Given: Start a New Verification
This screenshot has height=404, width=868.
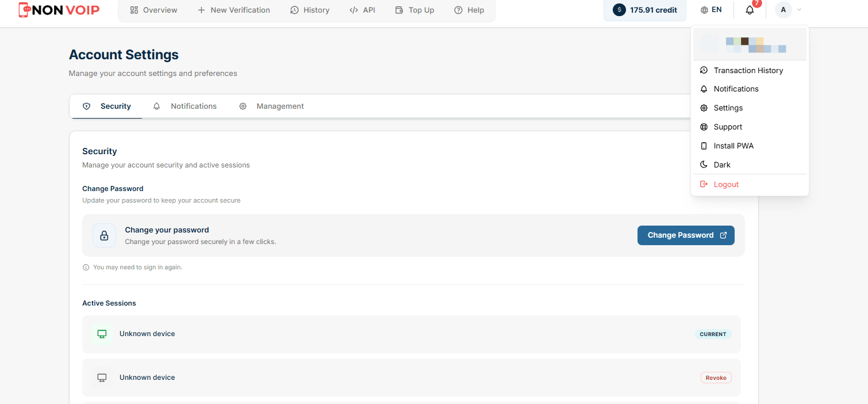Looking at the screenshot, I should [x=233, y=10].
